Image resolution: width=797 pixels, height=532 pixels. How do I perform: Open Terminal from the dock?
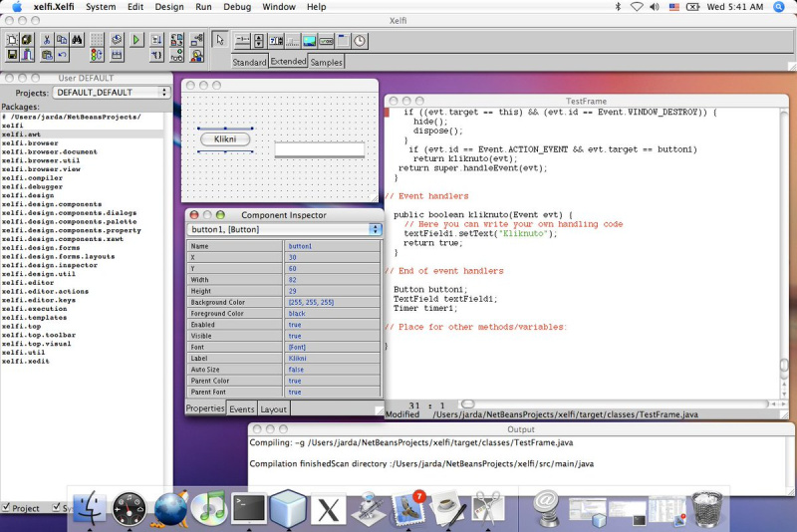click(x=248, y=508)
